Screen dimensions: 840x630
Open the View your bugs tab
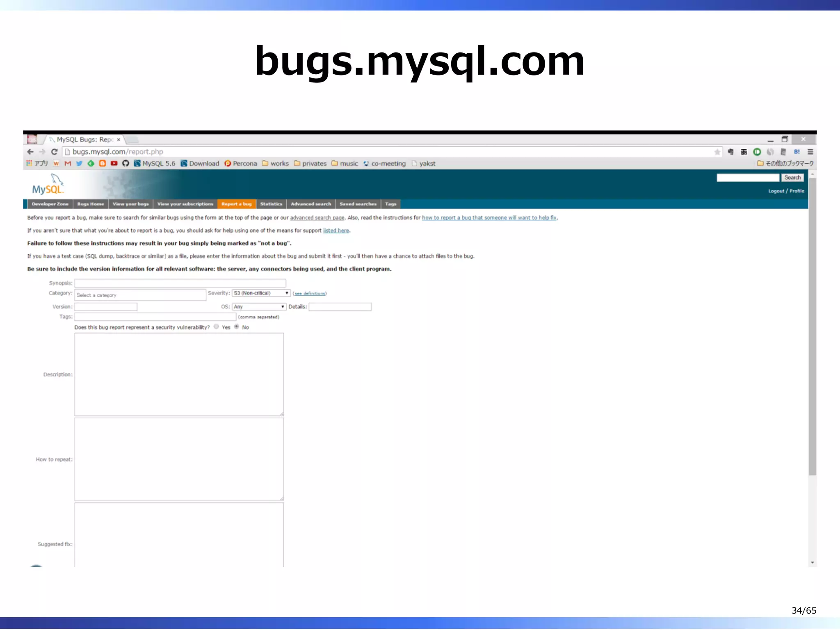131,204
